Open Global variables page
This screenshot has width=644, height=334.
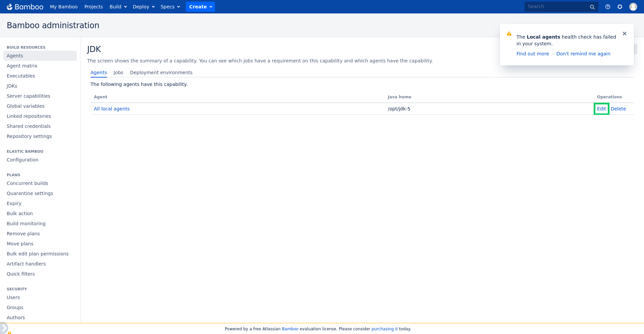(x=40, y=106)
